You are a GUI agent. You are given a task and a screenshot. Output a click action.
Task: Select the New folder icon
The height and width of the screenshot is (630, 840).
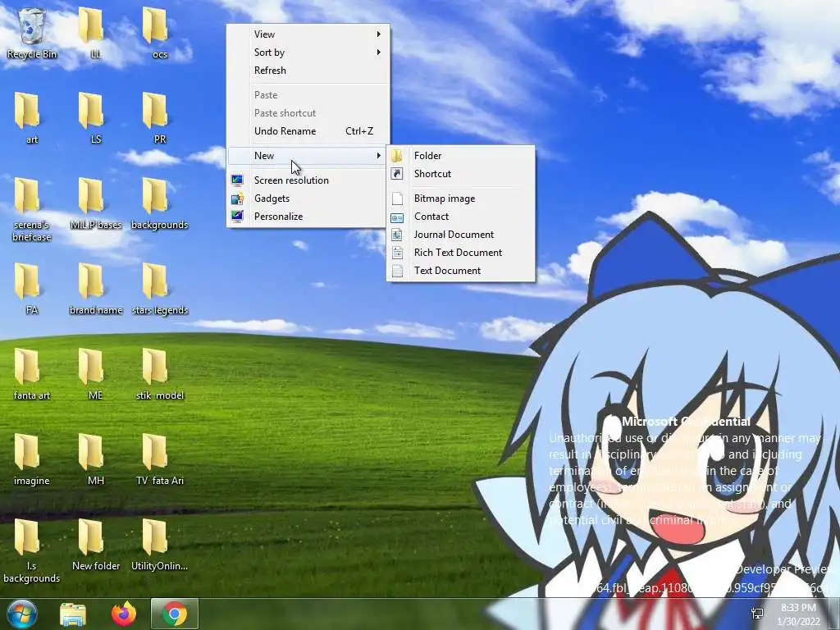click(x=96, y=545)
